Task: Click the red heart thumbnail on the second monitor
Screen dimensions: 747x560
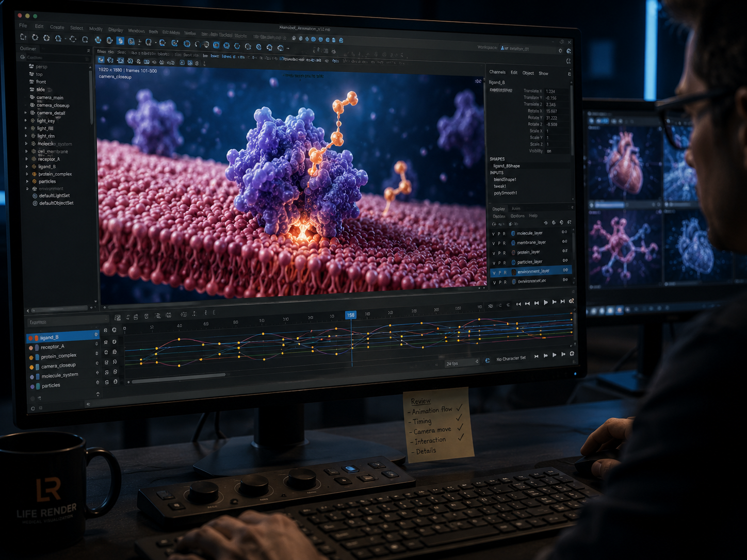Action: click(625, 163)
